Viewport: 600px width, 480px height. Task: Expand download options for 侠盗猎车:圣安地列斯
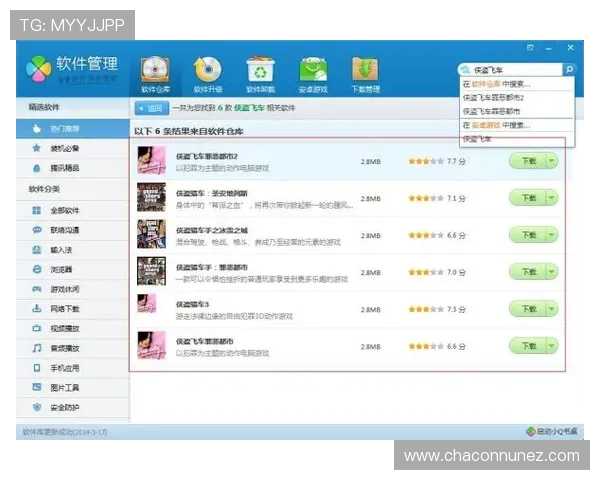551,198
